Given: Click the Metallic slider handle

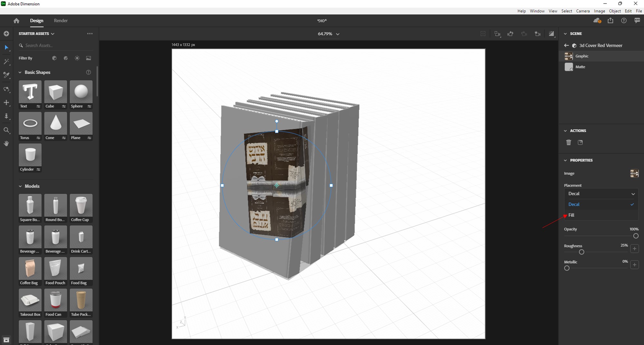Looking at the screenshot, I should (x=567, y=268).
